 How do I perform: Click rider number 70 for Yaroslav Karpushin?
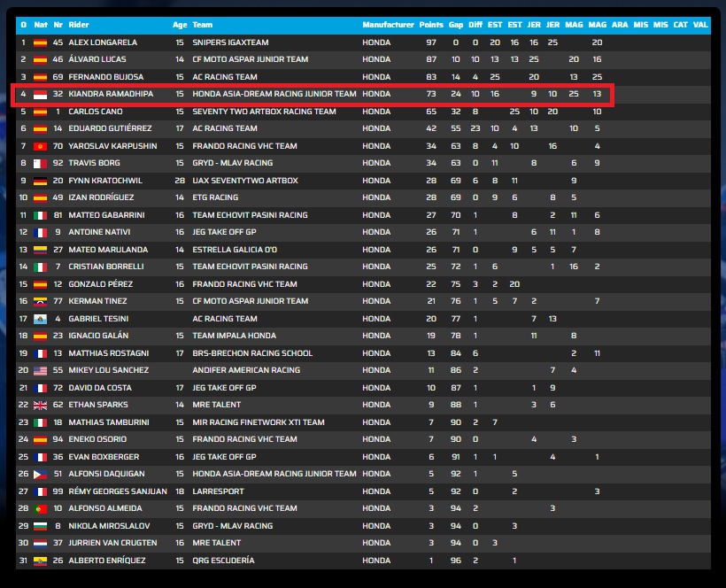(x=58, y=146)
